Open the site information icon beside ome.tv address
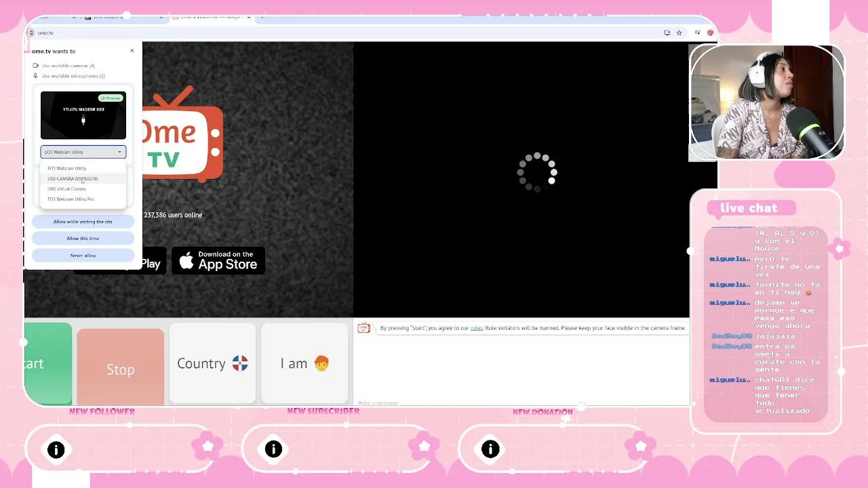The width and height of the screenshot is (868, 488). [31, 33]
